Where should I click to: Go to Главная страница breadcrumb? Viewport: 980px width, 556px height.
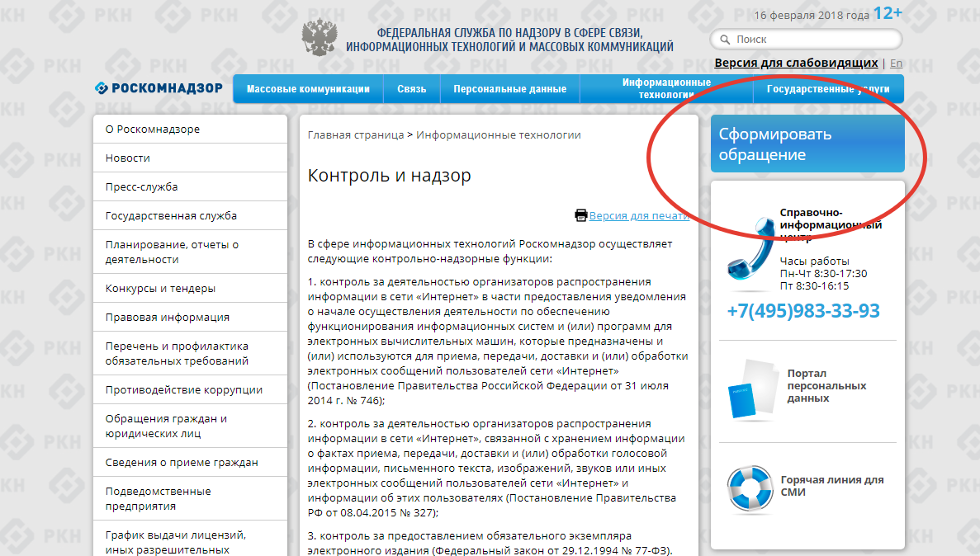356,135
